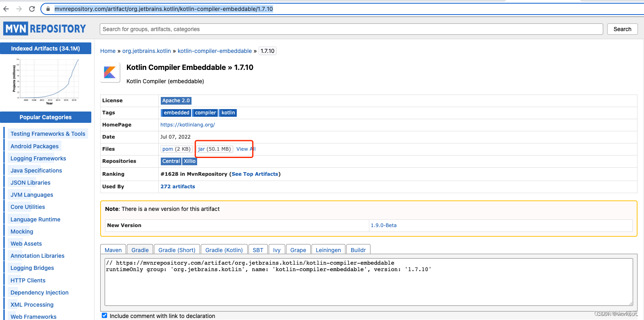Switch to the Maven tab
This screenshot has width=644, height=320.
click(113, 250)
